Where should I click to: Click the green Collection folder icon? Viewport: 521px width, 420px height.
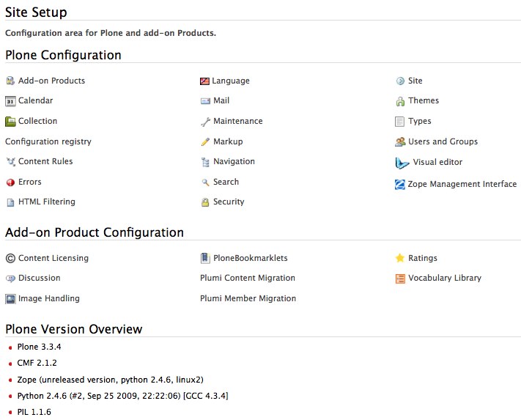tap(10, 122)
